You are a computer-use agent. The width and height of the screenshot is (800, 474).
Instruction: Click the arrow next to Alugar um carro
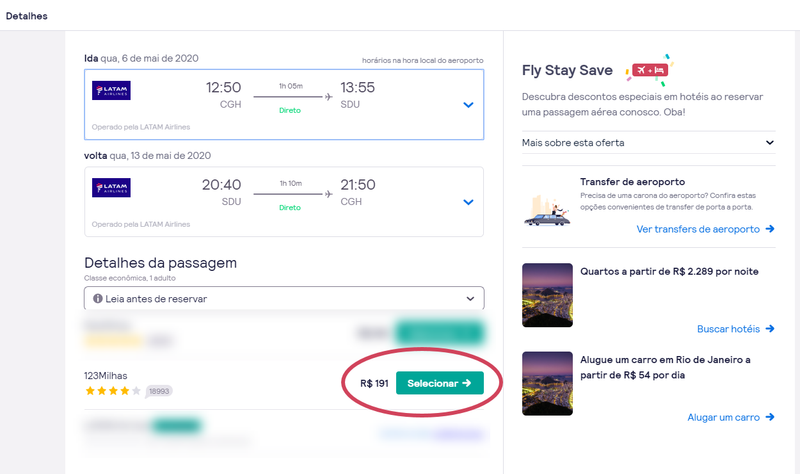pyautogui.click(x=770, y=417)
